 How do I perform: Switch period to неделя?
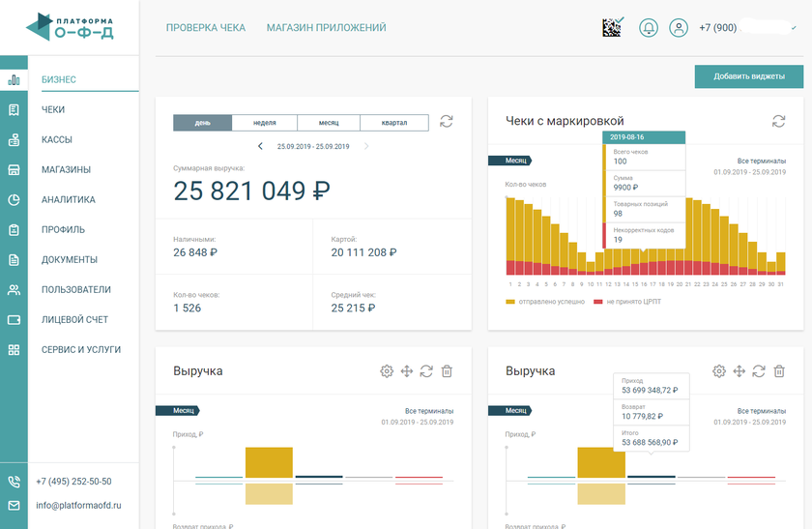[264, 123]
